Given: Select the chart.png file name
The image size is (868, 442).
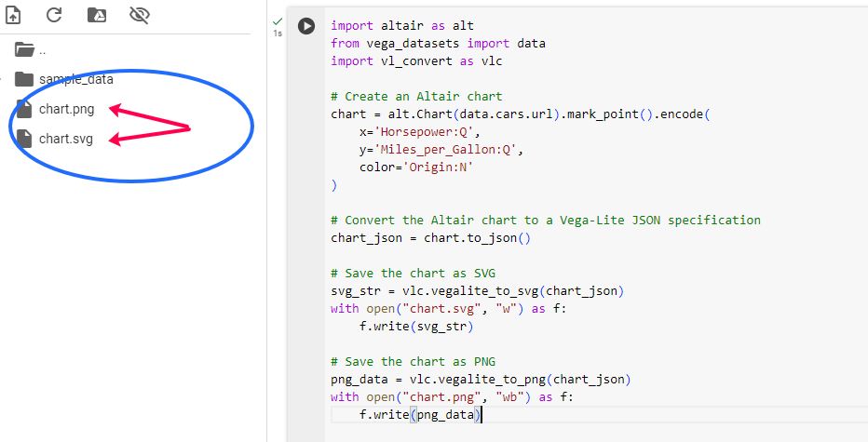Looking at the screenshot, I should point(66,109).
